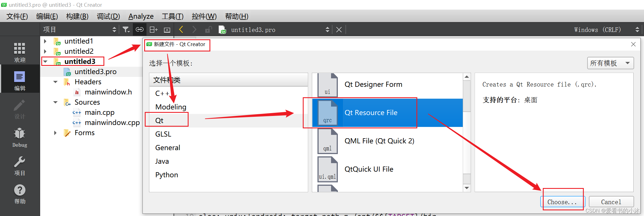
Task: Click the filter tree funnel icon
Action: pyautogui.click(x=126, y=29)
